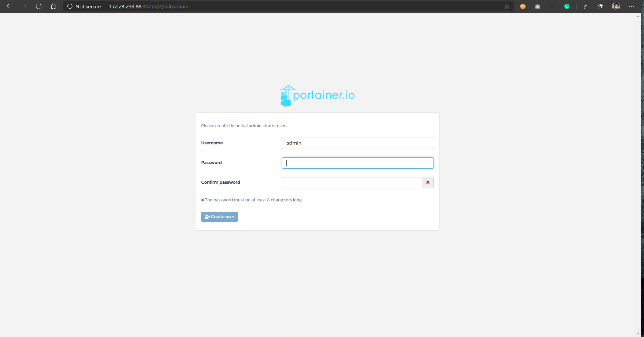The width and height of the screenshot is (644, 337).
Task: Click the Create user button
Action: pos(220,217)
